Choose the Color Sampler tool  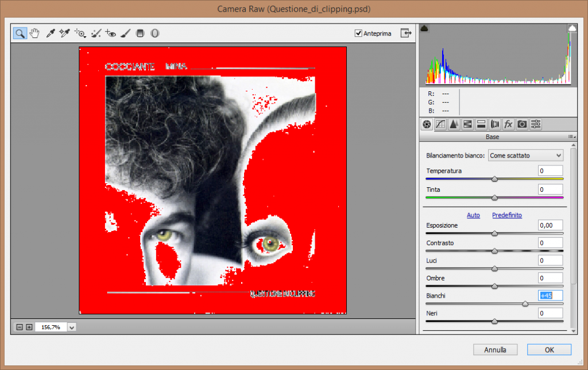pyautogui.click(x=64, y=33)
